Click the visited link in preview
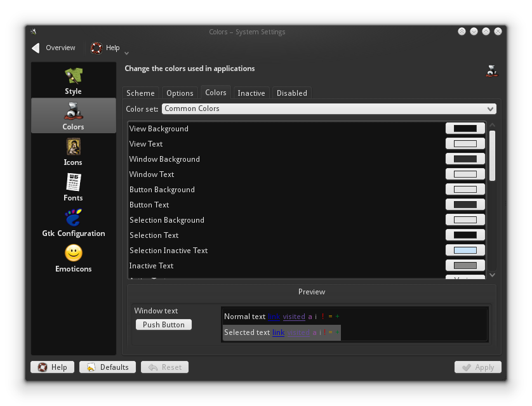Image resolution: width=532 pixels, height=406 pixels. 294,317
